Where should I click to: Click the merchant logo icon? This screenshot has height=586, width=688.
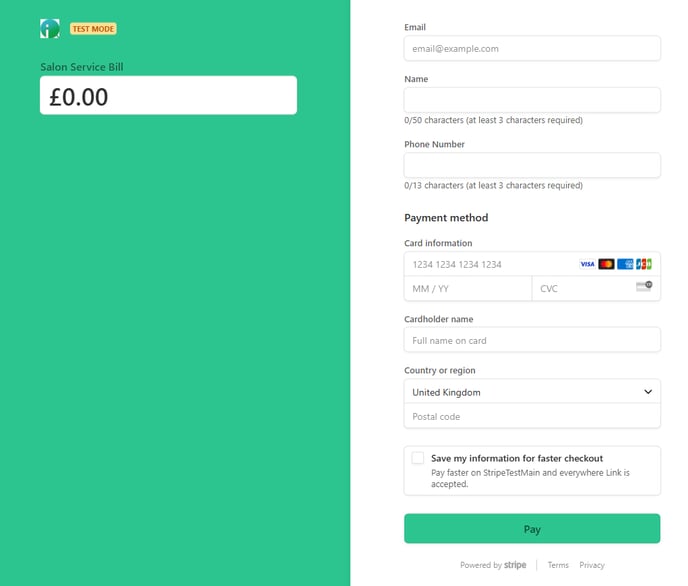pyautogui.click(x=50, y=29)
